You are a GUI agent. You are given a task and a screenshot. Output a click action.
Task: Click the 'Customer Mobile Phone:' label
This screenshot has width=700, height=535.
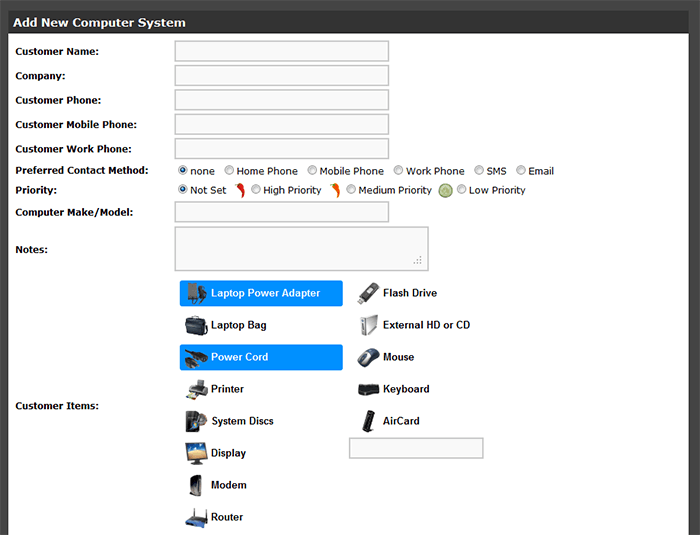pos(76,124)
